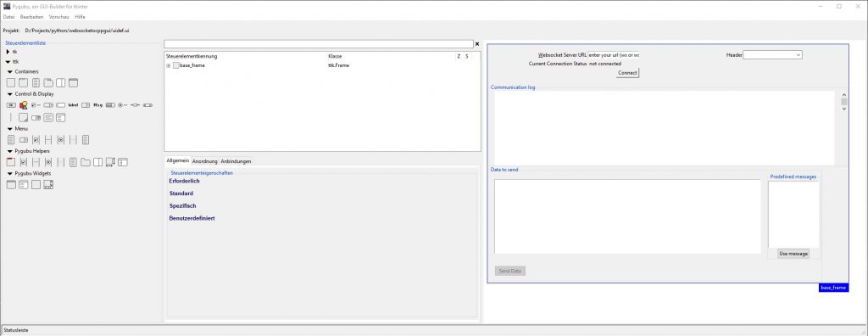Viewport: 868px width, 336px height.
Task: Click the Benutzerdefiniert properties heading
Action: coord(192,218)
